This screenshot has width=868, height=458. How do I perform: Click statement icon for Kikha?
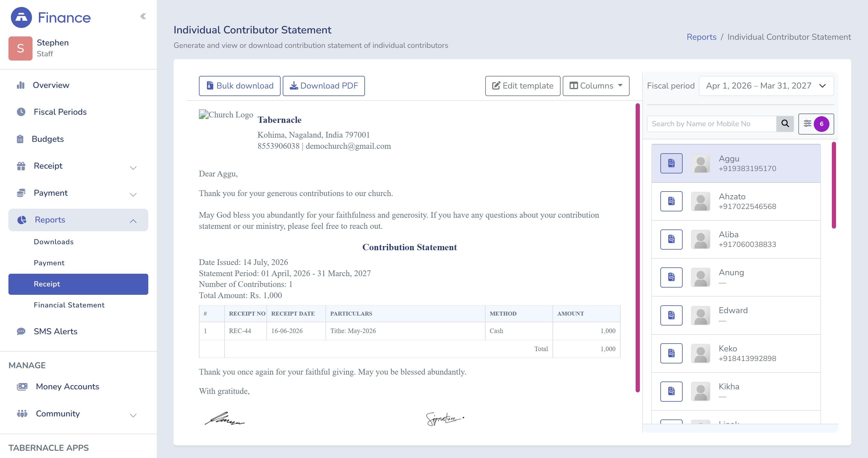pyautogui.click(x=671, y=391)
